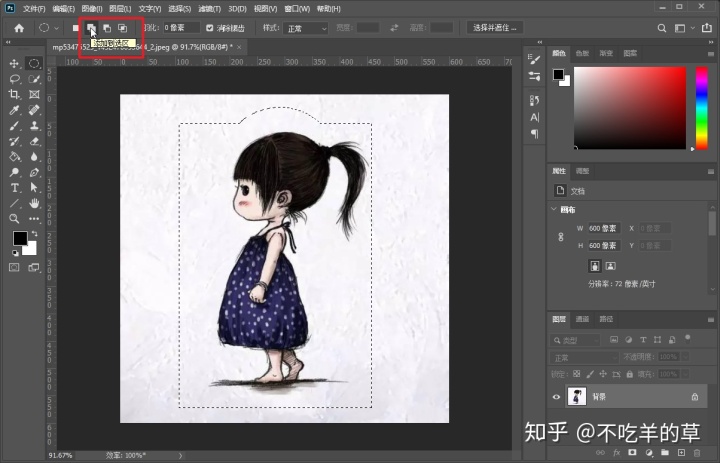Toggle visibility eye of 背景 layer

pyautogui.click(x=556, y=397)
